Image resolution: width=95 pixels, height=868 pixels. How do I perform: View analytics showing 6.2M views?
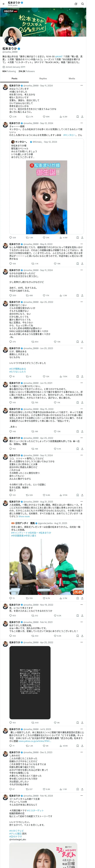point(63,117)
